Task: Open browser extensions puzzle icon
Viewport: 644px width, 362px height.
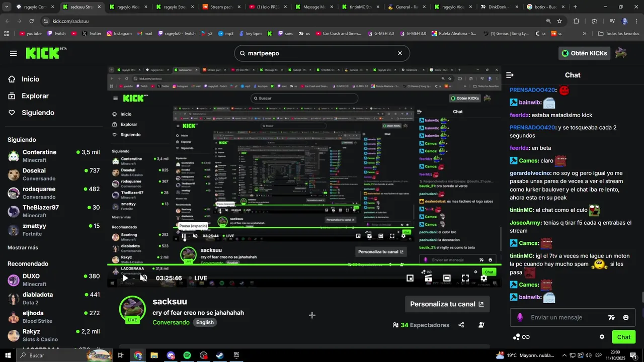Action: (577, 21)
